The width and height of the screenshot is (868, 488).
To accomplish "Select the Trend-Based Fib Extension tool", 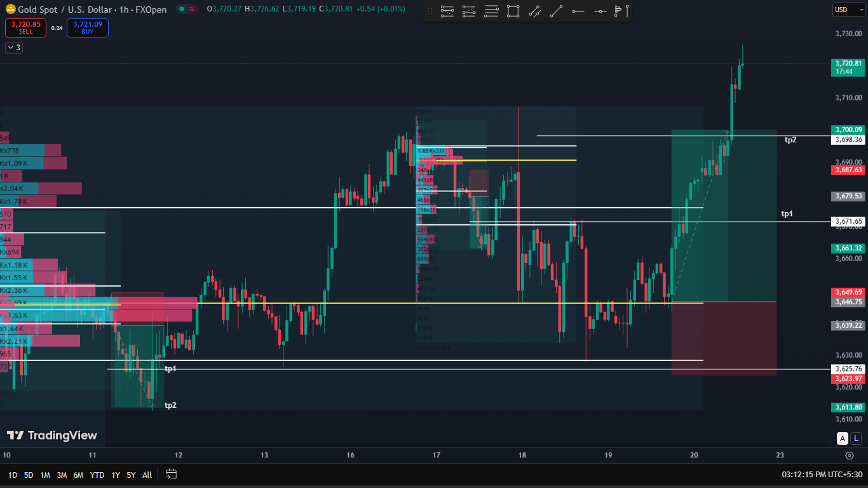I will [469, 11].
